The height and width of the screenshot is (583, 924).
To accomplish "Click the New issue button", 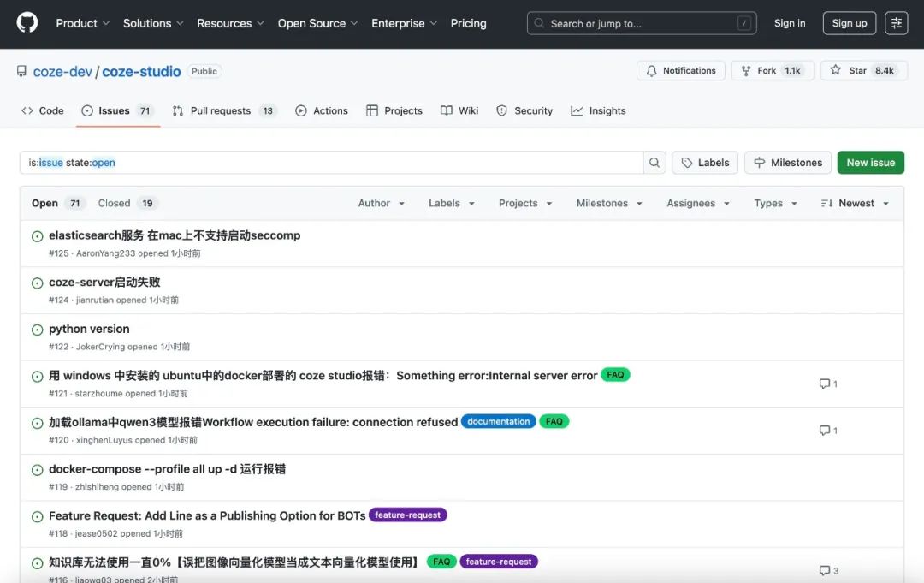I will point(870,163).
